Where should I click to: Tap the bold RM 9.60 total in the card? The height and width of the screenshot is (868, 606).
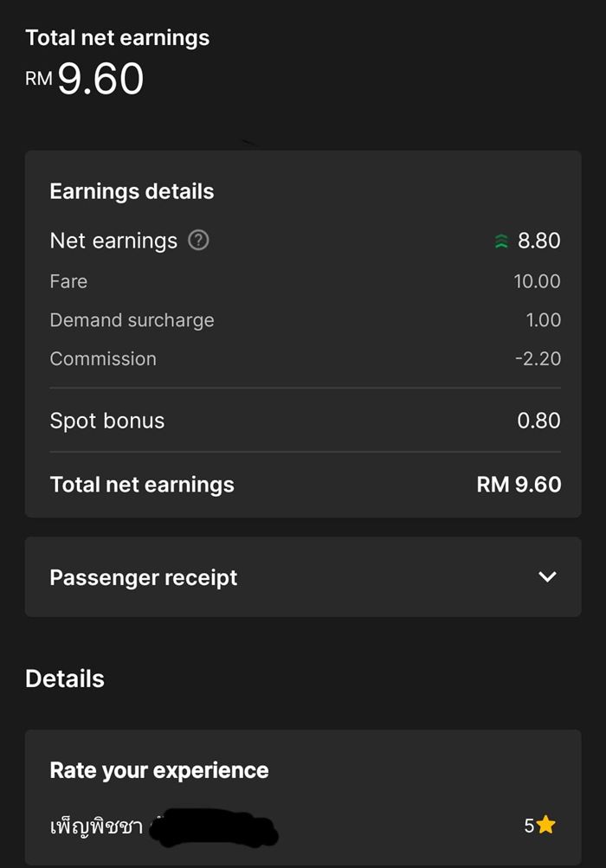point(519,485)
